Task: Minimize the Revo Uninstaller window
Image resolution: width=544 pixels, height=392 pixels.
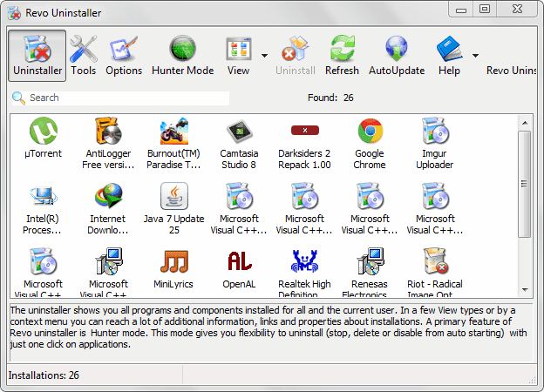Action: click(461, 9)
